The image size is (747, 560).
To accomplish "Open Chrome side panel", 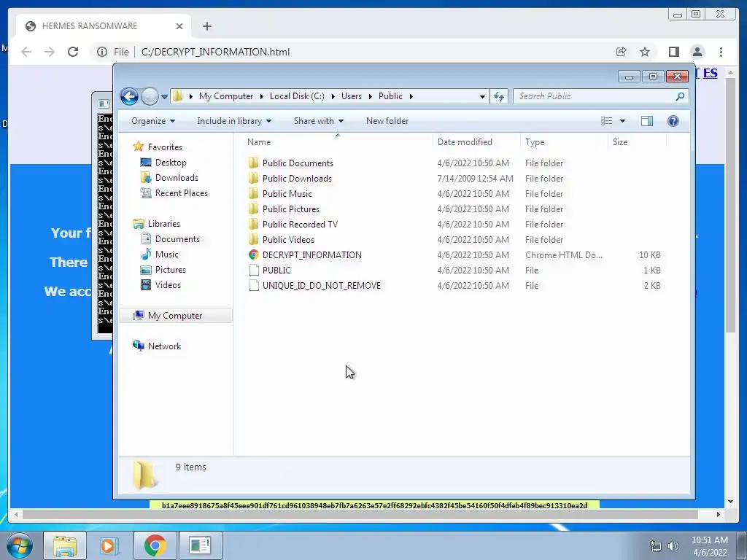I will tap(673, 52).
